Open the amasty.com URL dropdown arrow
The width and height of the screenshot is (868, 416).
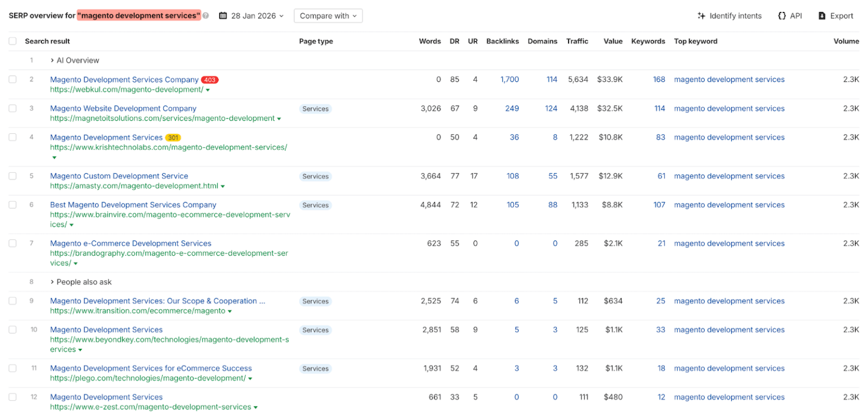(x=223, y=186)
